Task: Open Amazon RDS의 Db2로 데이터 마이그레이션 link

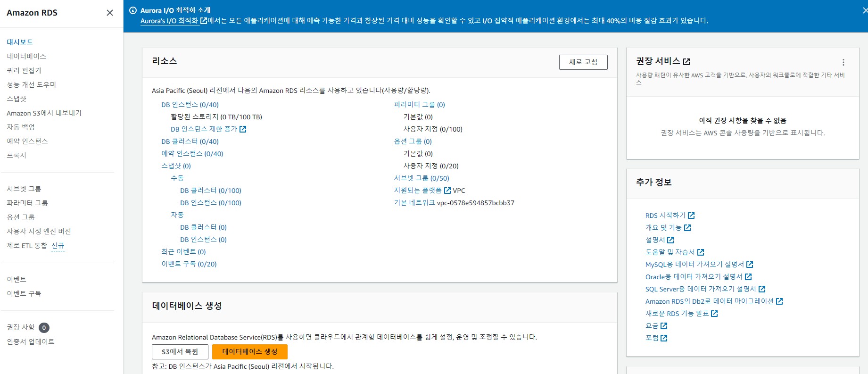Action: coord(710,301)
